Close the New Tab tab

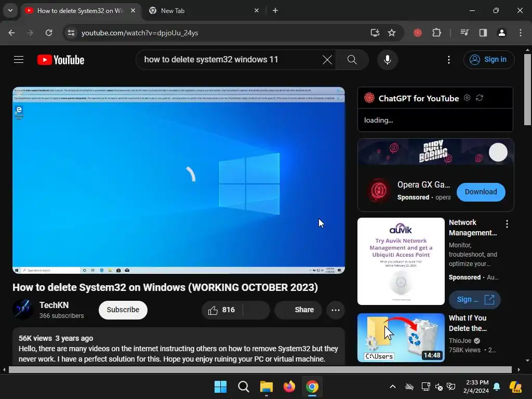coord(257,11)
